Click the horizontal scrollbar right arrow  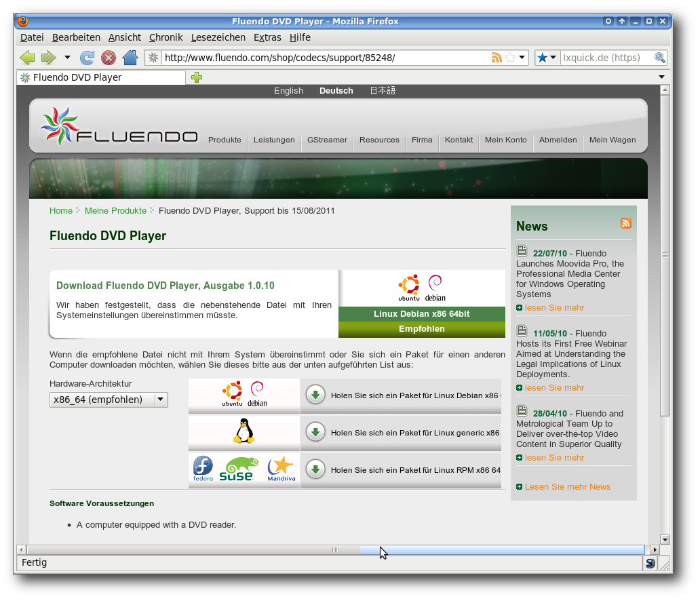(655, 549)
